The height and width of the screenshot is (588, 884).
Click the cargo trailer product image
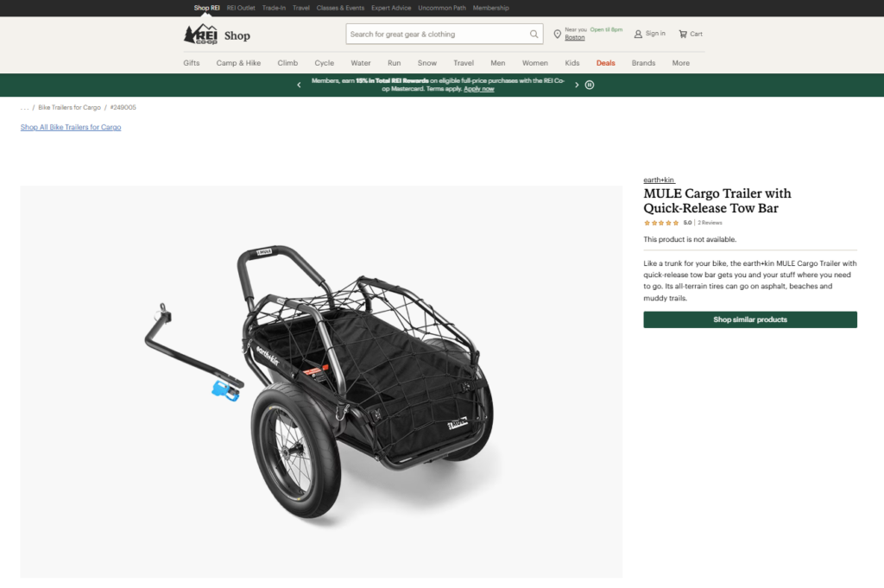[x=321, y=382]
